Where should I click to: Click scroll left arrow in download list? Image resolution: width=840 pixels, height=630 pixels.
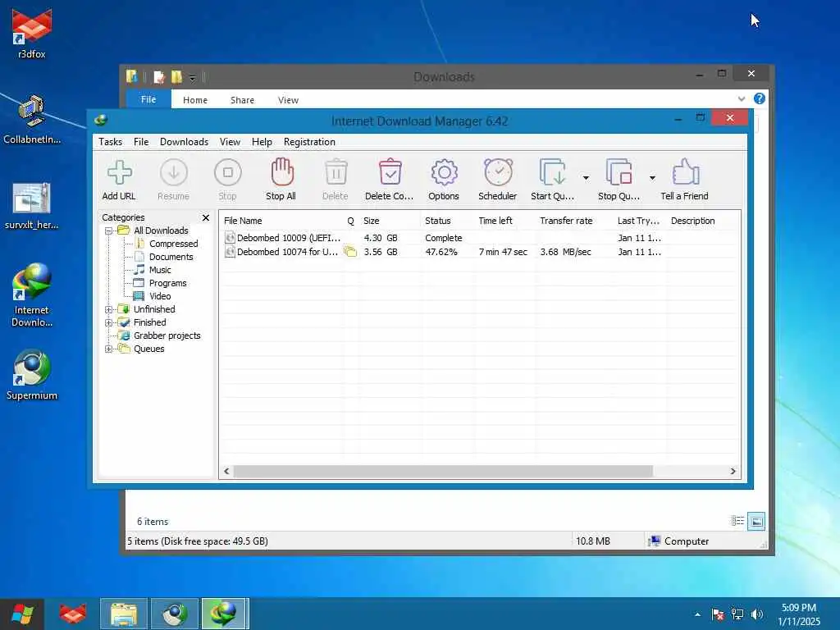[x=226, y=472]
